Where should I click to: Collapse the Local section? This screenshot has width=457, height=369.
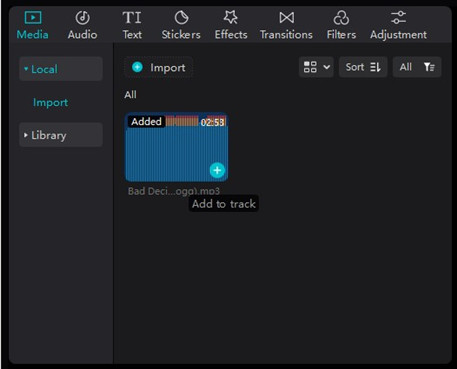[x=61, y=69]
